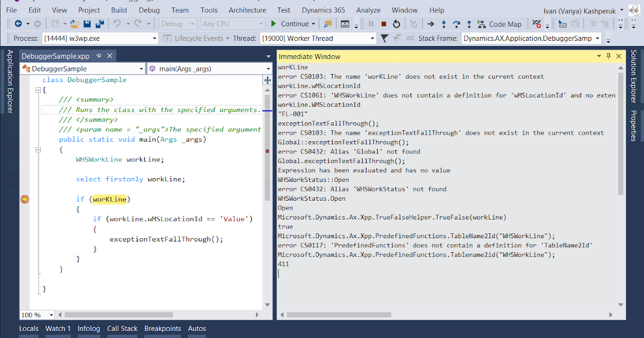
Task: Close the Immediate Window panel
Action: pyautogui.click(x=619, y=56)
